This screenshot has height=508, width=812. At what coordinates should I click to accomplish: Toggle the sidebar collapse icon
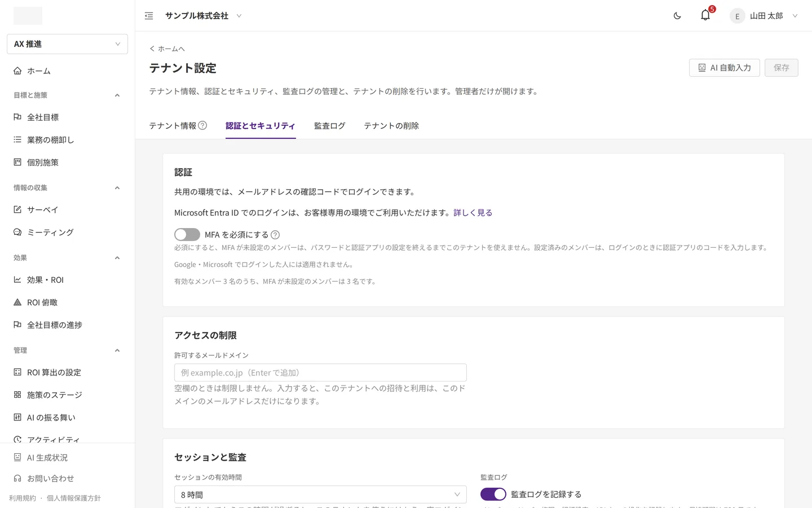(149, 16)
